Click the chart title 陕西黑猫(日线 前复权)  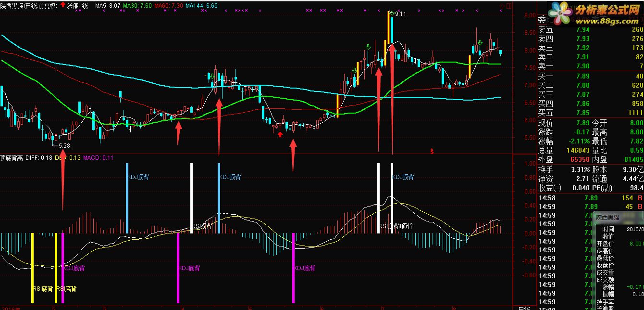click(29, 6)
